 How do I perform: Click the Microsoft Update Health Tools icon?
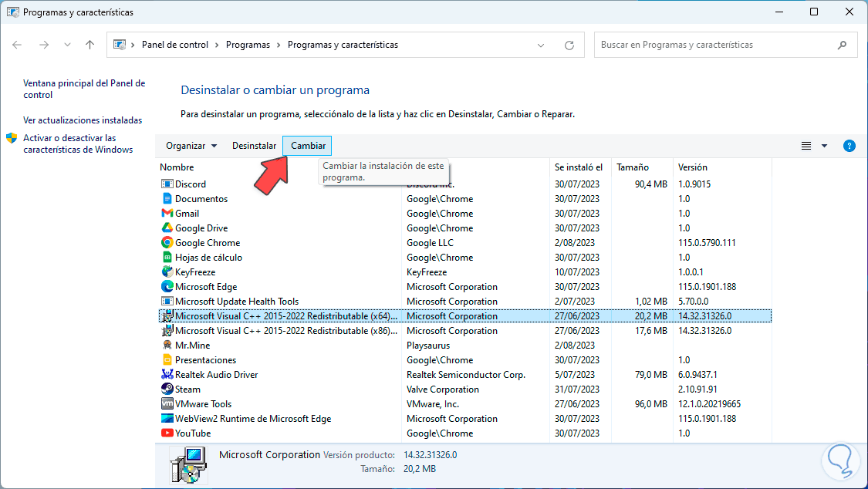167,301
